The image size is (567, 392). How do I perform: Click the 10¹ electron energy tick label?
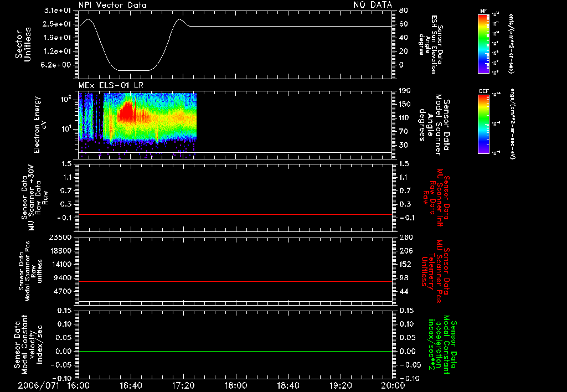66,129
